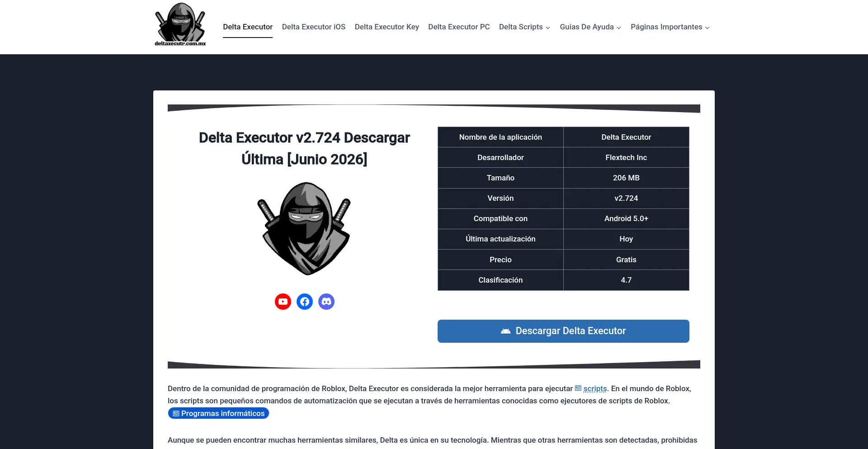
Task: Click the 'Precio' label cell
Action: tap(500, 260)
